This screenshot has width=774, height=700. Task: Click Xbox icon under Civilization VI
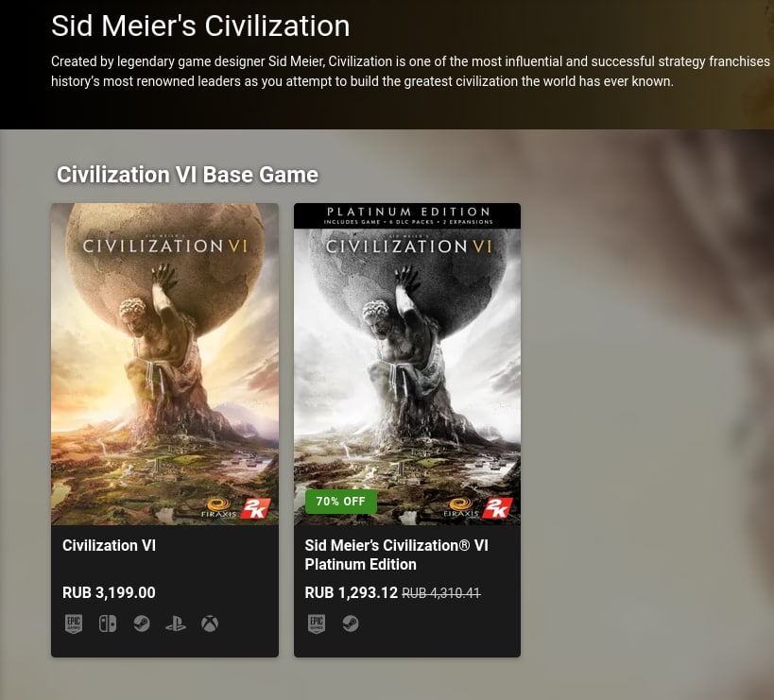210,624
